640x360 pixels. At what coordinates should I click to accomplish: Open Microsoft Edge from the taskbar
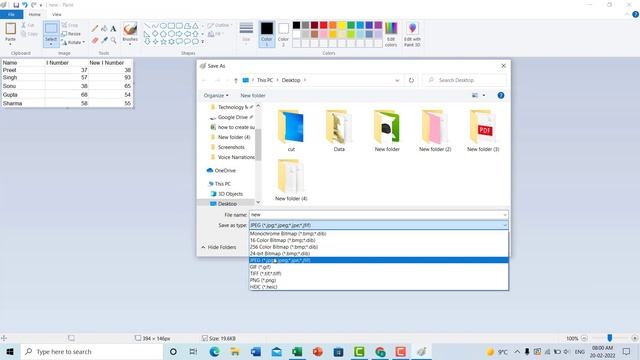click(214, 351)
